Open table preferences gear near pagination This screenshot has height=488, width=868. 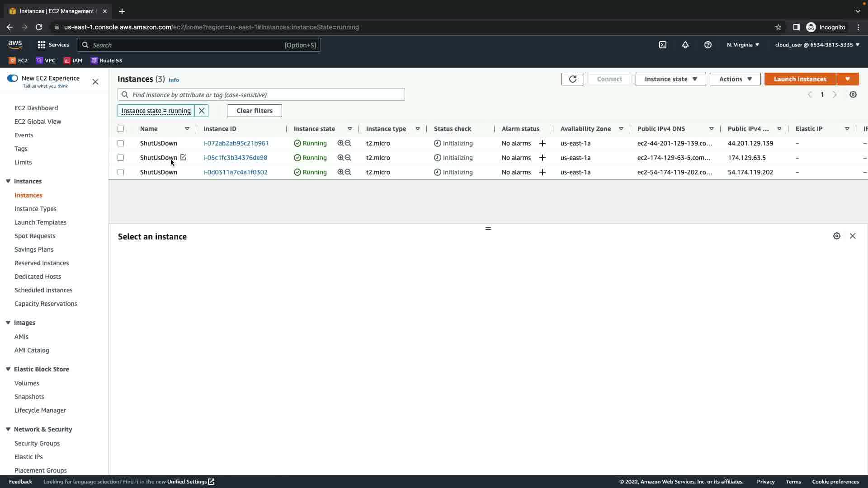click(x=853, y=94)
